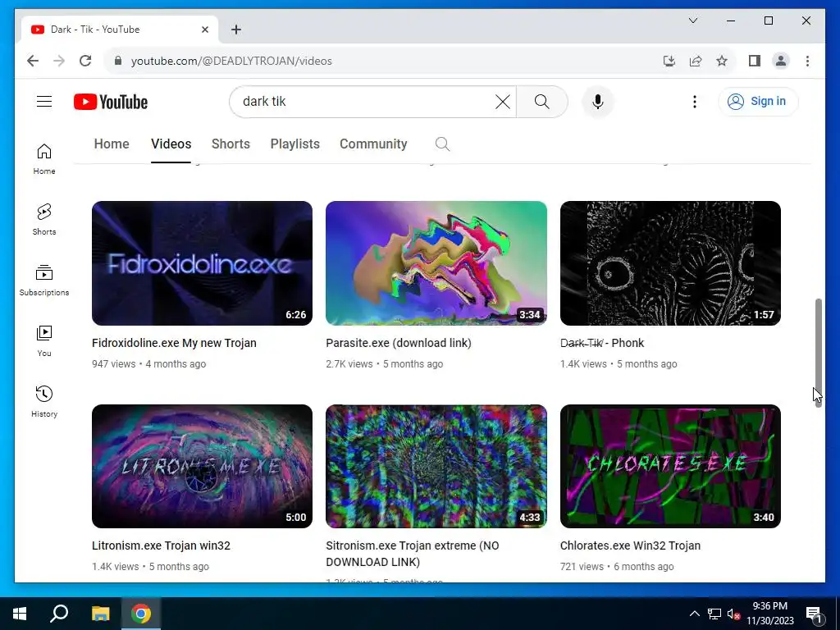The height and width of the screenshot is (630, 840).
Task: Go forward with the browser forward arrow
Action: (59, 61)
